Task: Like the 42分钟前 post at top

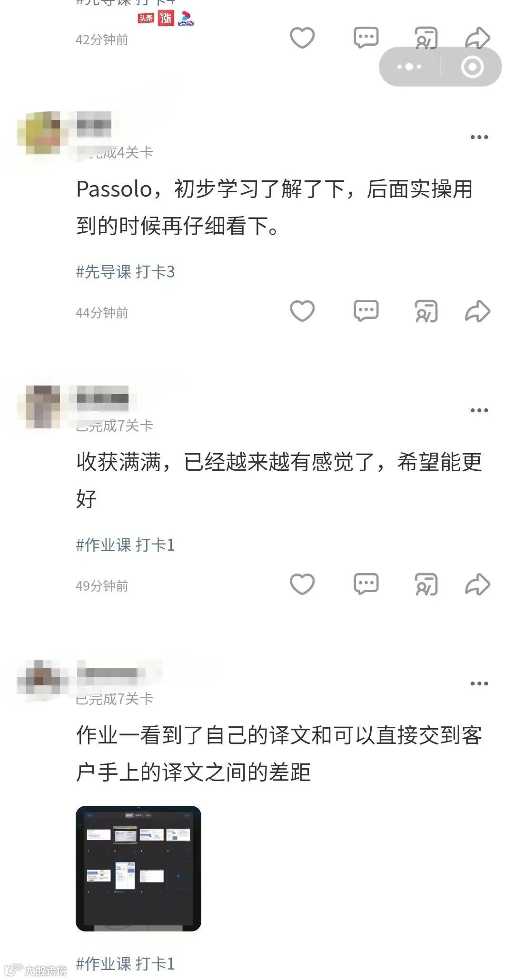Action: pyautogui.click(x=302, y=38)
